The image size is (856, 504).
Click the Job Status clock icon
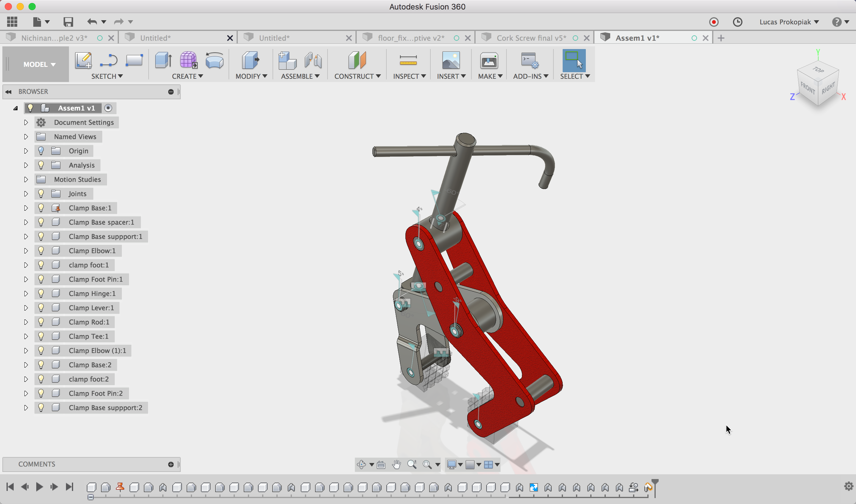(737, 22)
